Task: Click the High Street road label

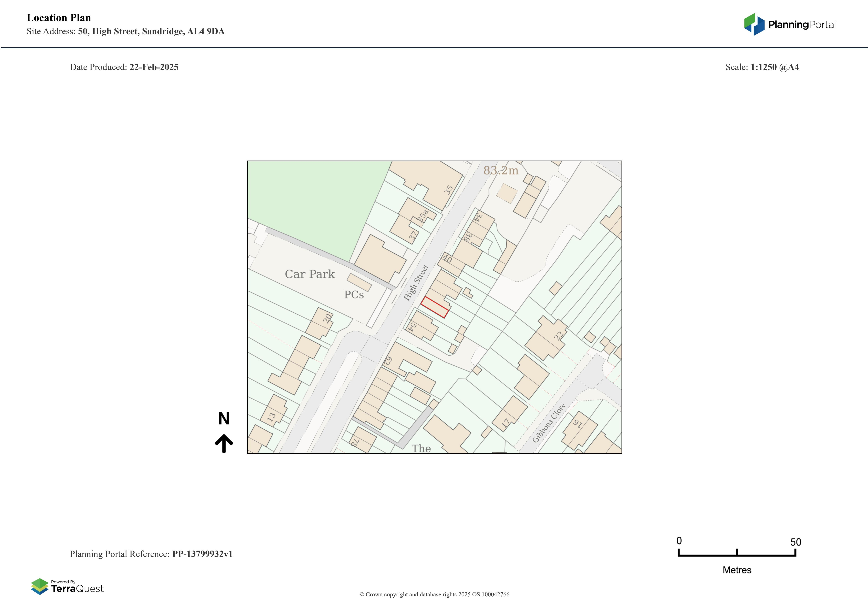Action: point(416,283)
